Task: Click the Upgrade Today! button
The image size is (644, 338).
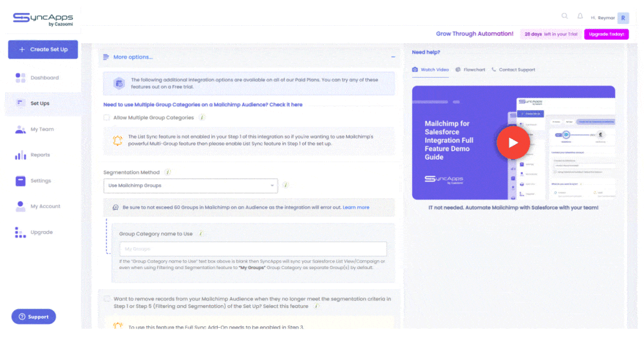Action: 606,34
